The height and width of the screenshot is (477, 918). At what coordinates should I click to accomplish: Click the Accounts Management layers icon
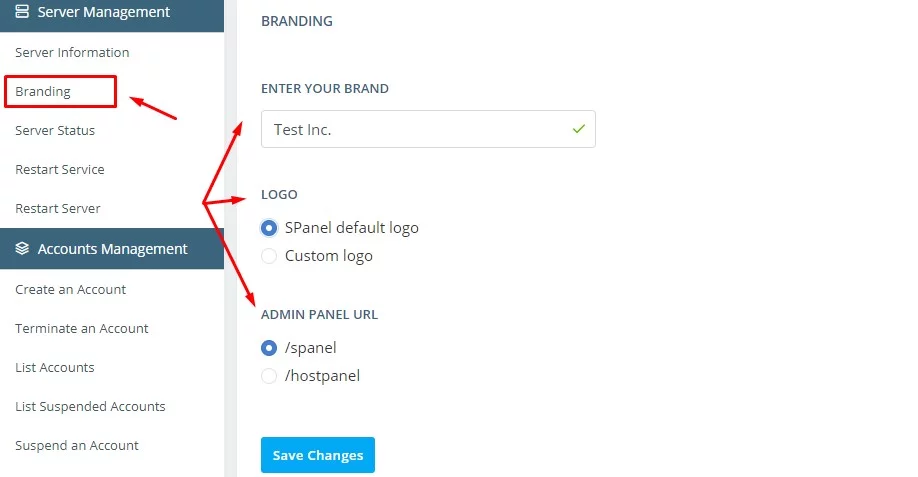point(22,248)
